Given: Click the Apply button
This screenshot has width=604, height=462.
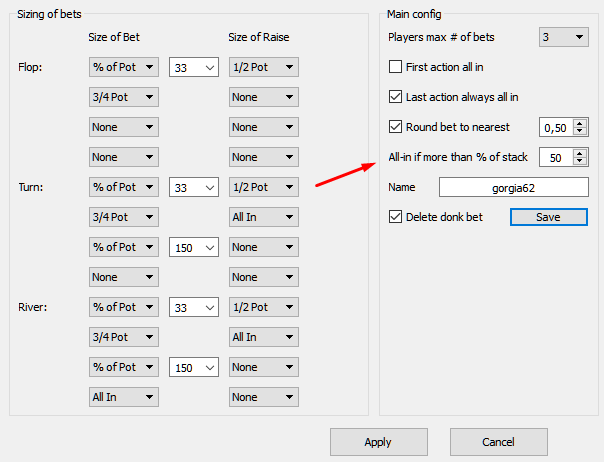Looking at the screenshot, I should tap(379, 442).
